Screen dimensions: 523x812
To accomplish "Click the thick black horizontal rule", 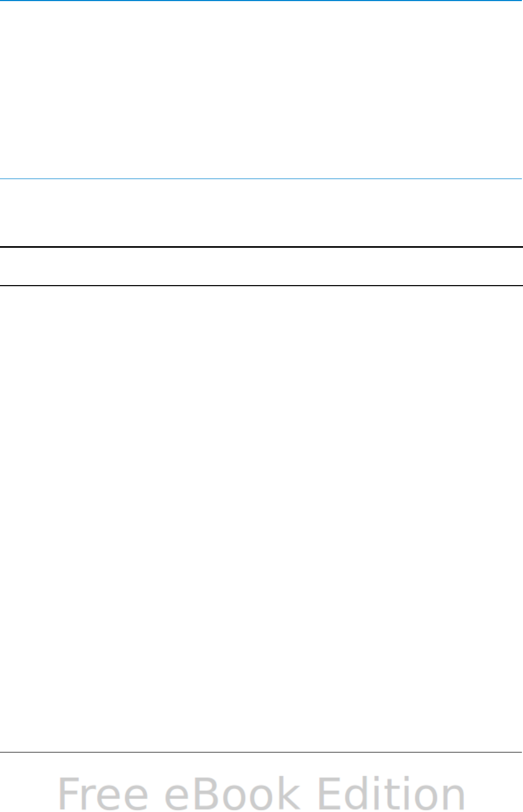I will (x=261, y=247).
